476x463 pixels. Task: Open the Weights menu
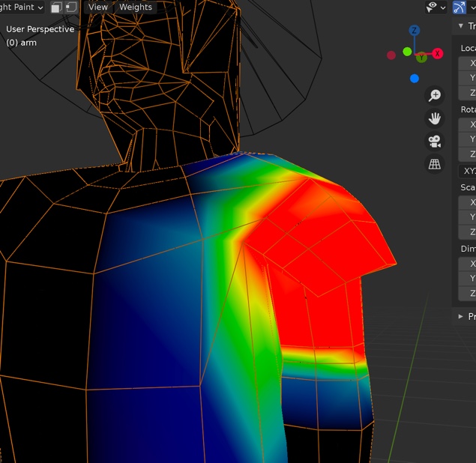pyautogui.click(x=136, y=7)
